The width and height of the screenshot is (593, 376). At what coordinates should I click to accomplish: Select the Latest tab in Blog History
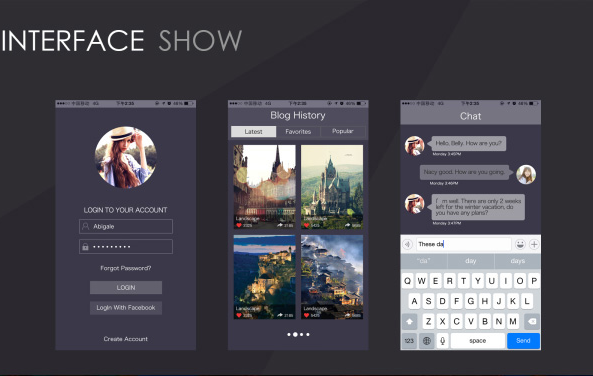253,132
